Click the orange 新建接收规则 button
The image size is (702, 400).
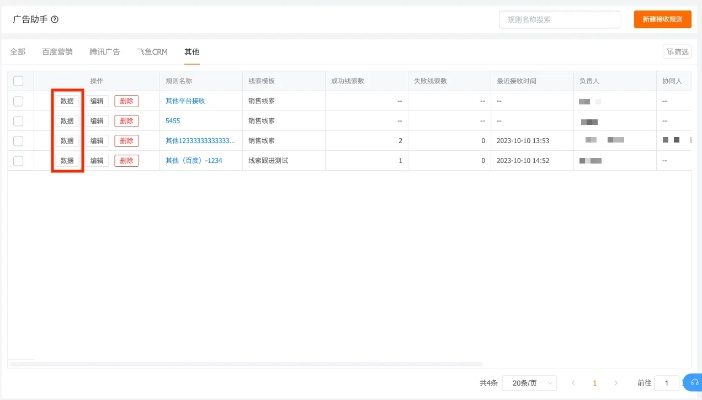point(663,19)
